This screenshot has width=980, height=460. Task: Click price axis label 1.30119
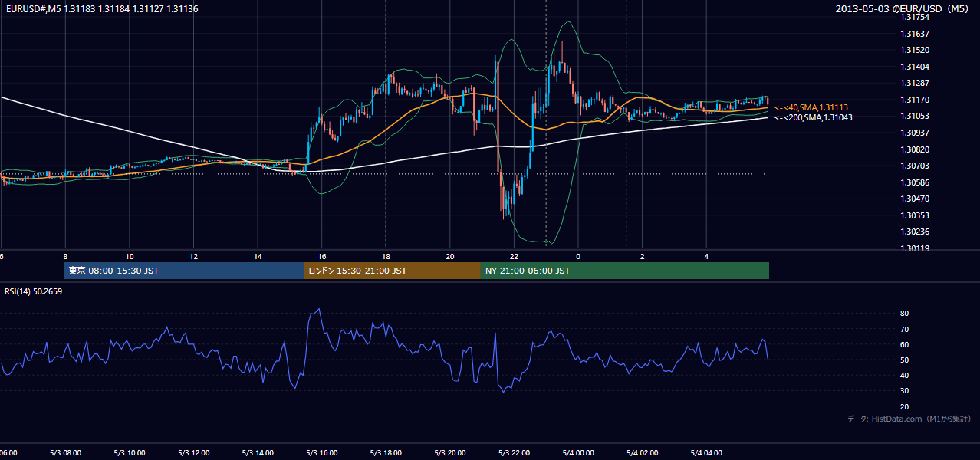pos(914,248)
